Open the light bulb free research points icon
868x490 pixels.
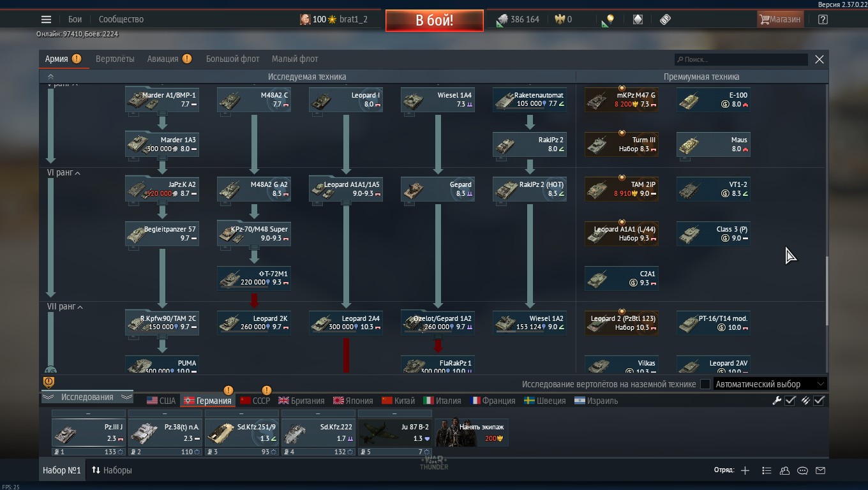[x=608, y=20]
